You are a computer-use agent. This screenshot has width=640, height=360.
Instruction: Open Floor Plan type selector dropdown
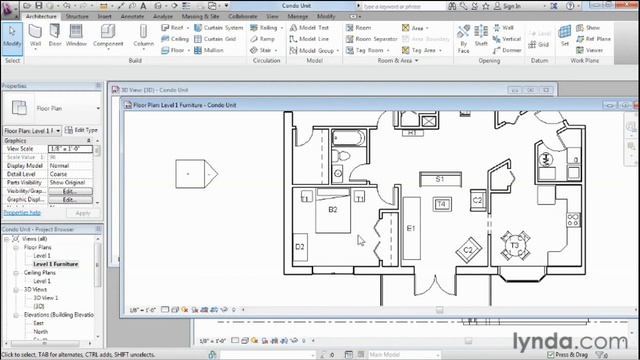pos(98,109)
